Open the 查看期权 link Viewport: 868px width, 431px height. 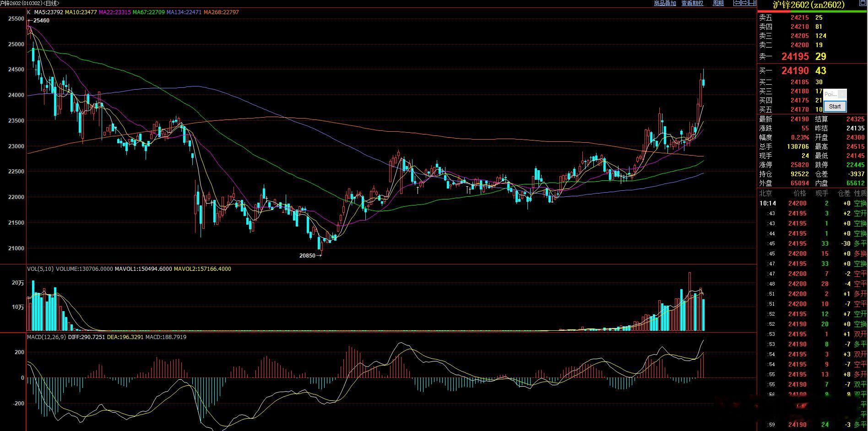pyautogui.click(x=692, y=3)
